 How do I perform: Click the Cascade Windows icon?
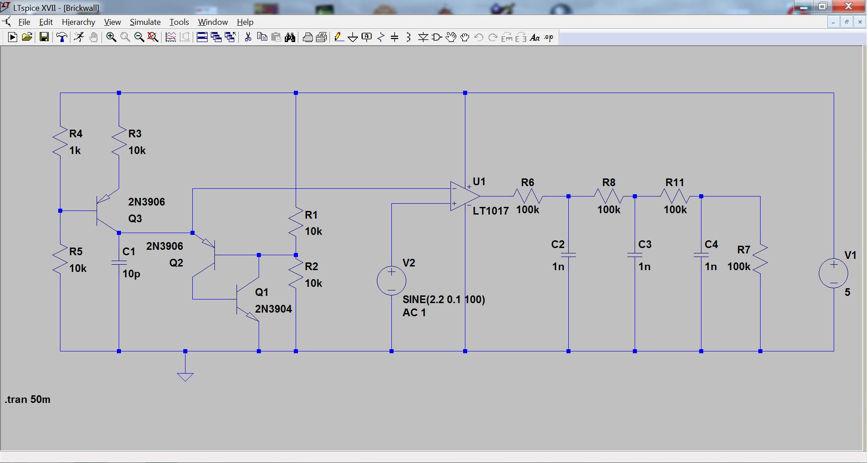coord(216,37)
